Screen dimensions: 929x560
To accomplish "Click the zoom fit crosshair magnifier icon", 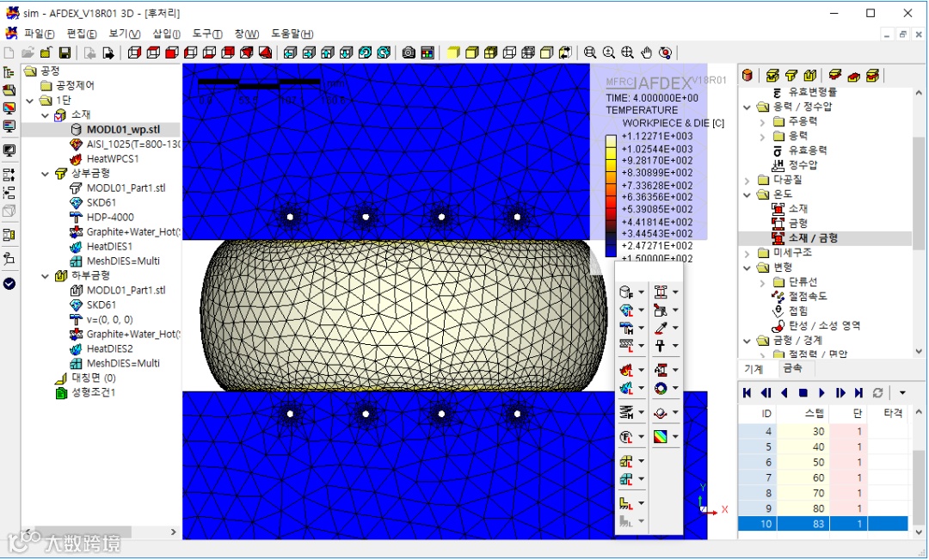I will tap(627, 52).
